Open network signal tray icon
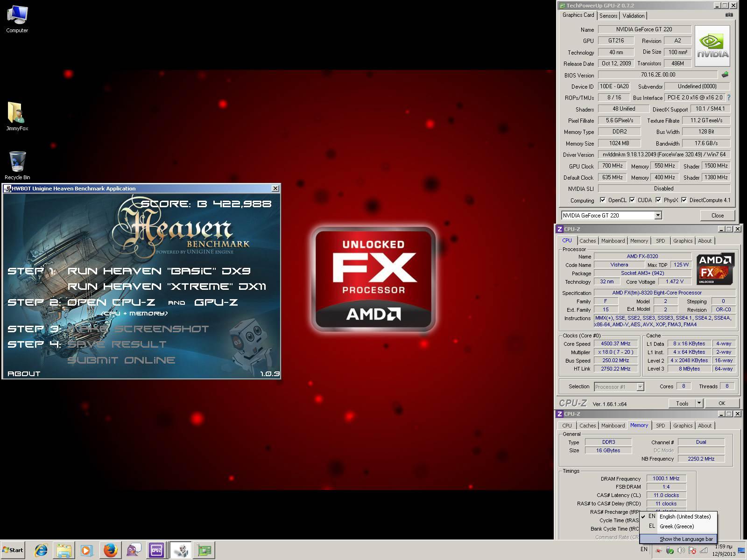This screenshot has width=747, height=560. [704, 551]
